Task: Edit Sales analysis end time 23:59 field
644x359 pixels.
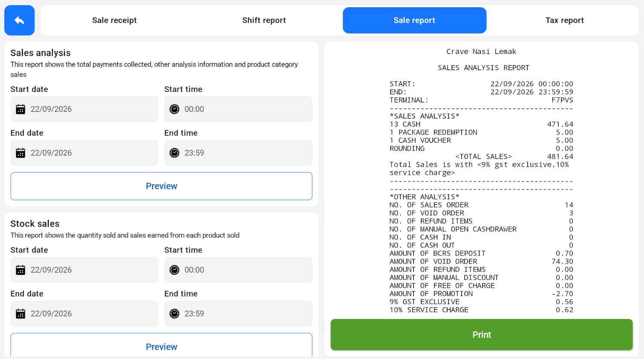Action: tap(239, 153)
